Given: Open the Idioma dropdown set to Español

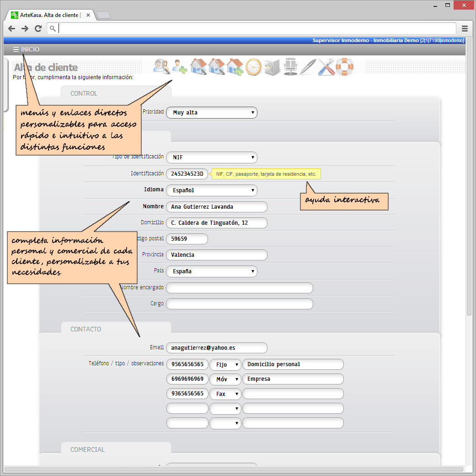Looking at the screenshot, I should click(x=211, y=190).
